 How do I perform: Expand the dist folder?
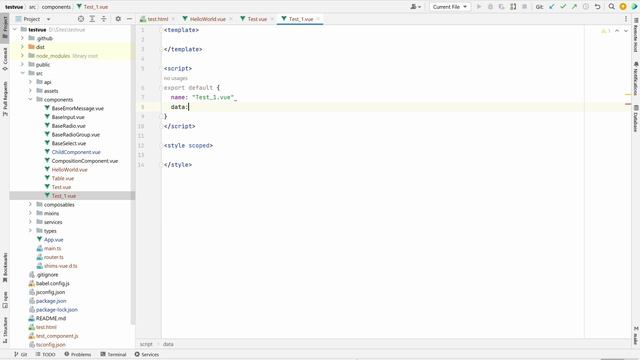pyautogui.click(x=22, y=47)
